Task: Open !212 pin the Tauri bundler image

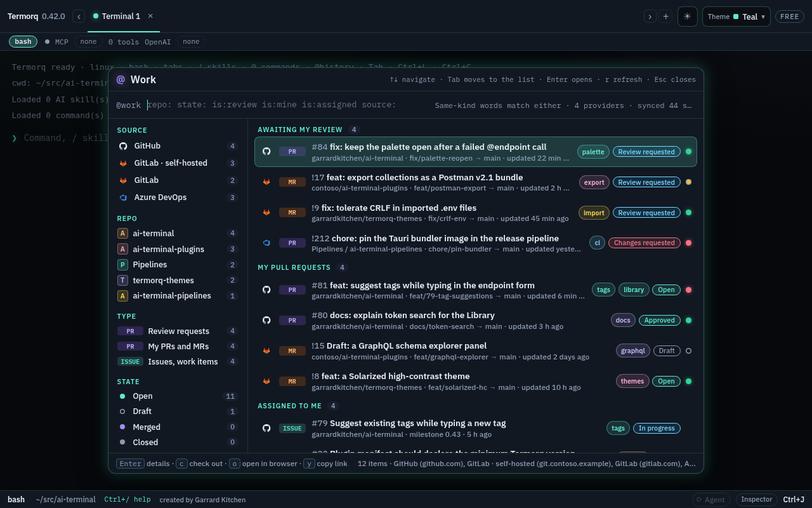Action: pos(476,243)
